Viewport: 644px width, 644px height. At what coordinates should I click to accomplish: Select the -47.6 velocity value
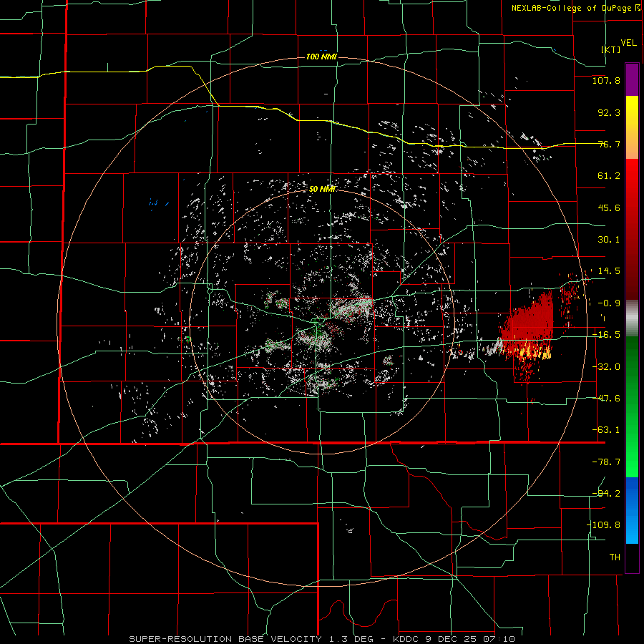[x=606, y=399]
